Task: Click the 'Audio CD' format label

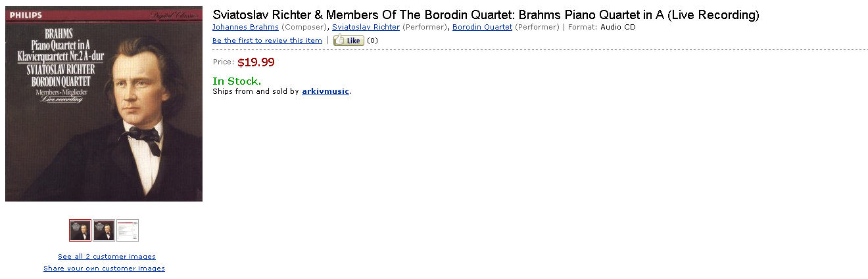Action: [x=618, y=27]
